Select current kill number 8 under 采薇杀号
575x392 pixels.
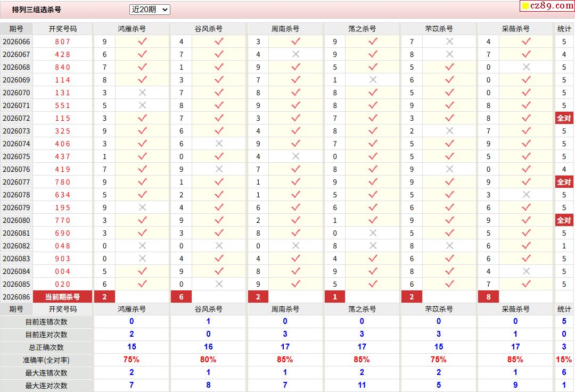tap(488, 297)
